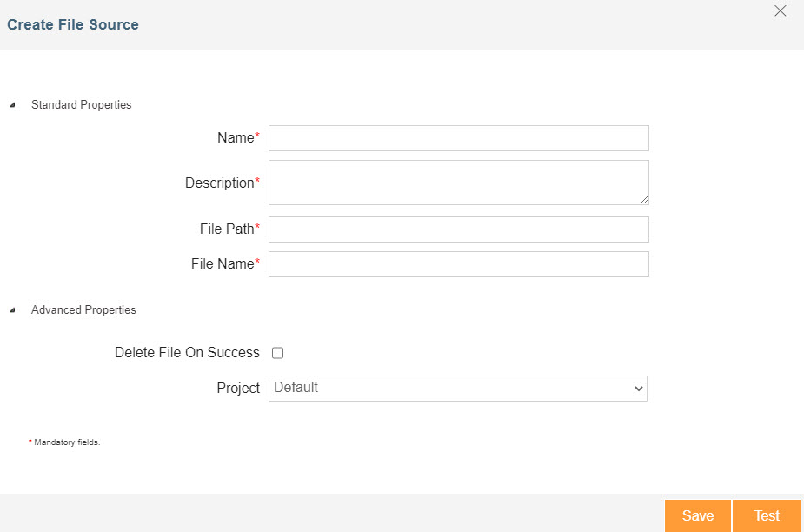Click the Save button
This screenshot has width=804, height=532.
(697, 515)
